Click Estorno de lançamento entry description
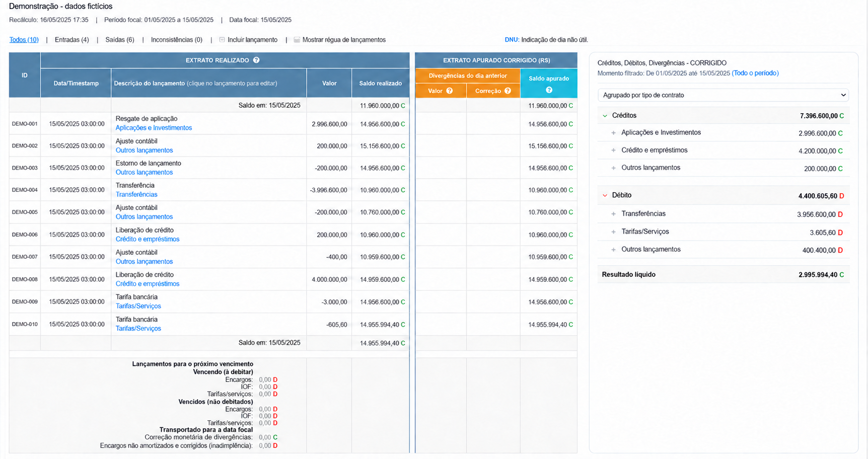 tap(149, 164)
